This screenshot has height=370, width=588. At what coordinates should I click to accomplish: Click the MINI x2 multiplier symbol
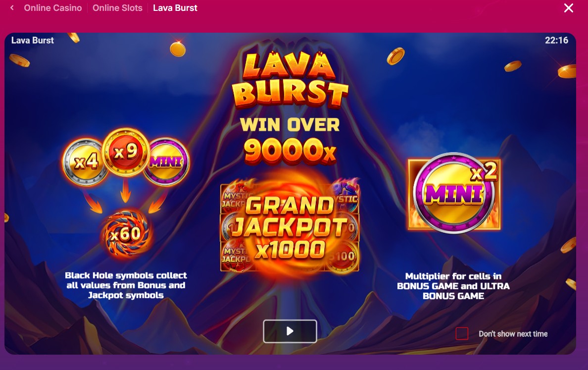[454, 193]
